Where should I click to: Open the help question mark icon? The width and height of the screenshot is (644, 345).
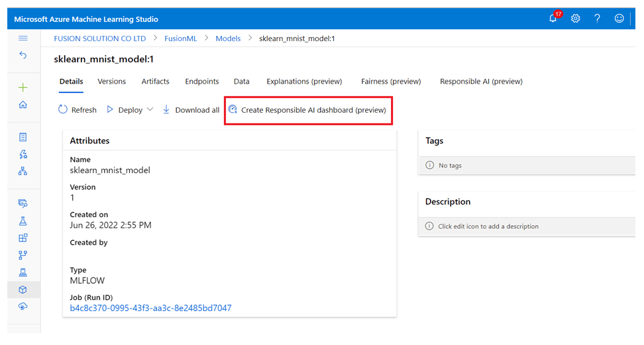point(597,19)
